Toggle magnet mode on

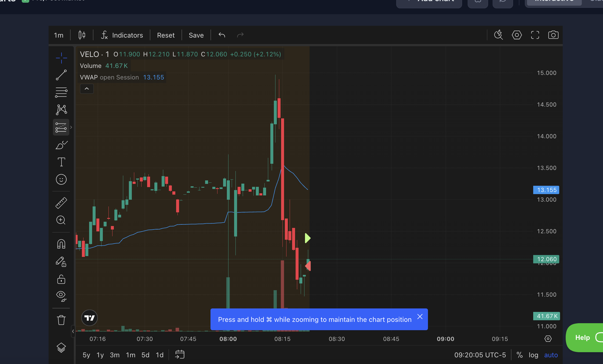coord(61,244)
